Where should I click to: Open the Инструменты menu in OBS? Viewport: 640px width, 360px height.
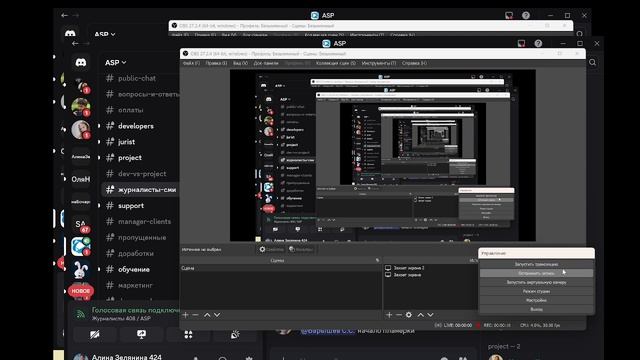379,63
